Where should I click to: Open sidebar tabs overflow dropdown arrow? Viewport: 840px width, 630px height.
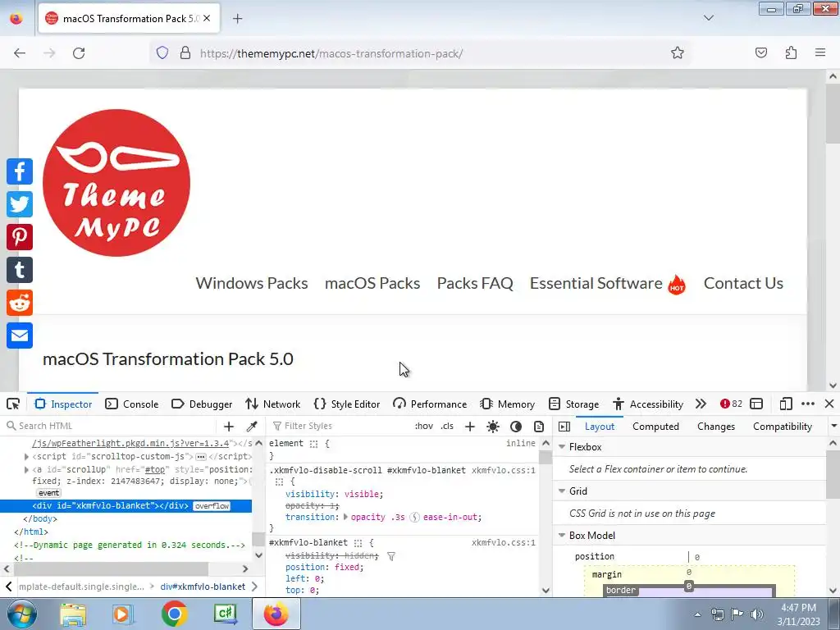[833, 427]
